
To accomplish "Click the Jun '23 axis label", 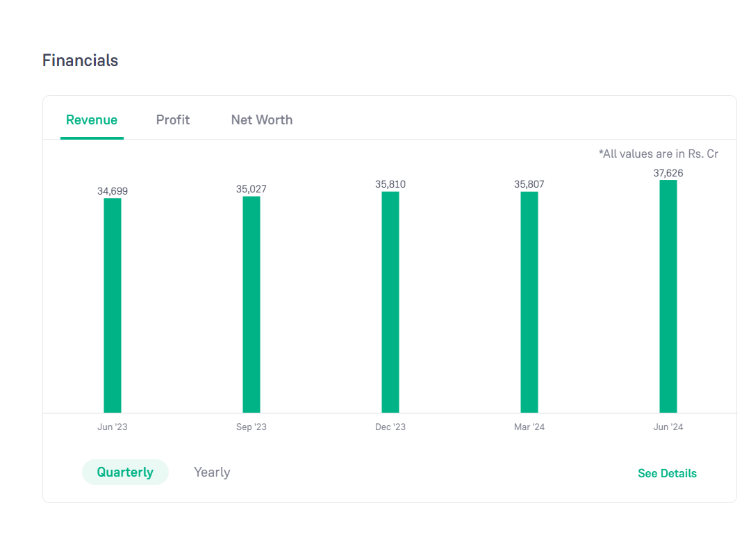I will (x=113, y=427).
